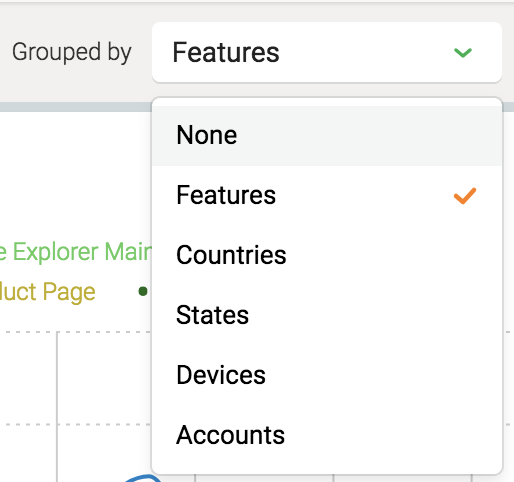Click the blue curve in the chart
The width and height of the screenshot is (514, 482).
tap(143, 478)
